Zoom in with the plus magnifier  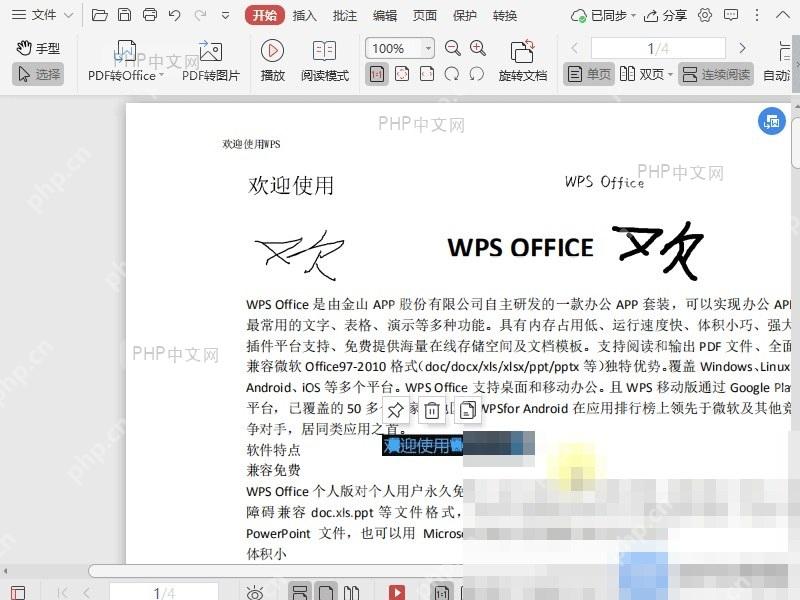click(x=478, y=48)
